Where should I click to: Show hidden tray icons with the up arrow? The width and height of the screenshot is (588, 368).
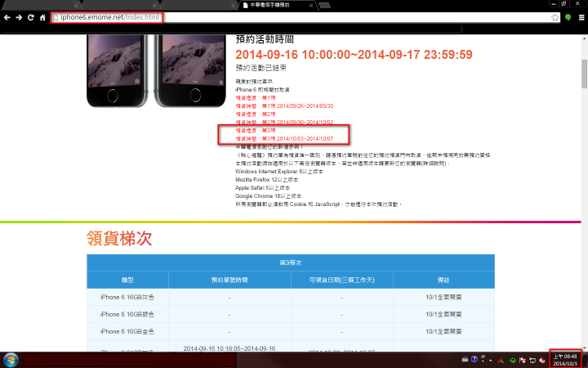coord(491,361)
